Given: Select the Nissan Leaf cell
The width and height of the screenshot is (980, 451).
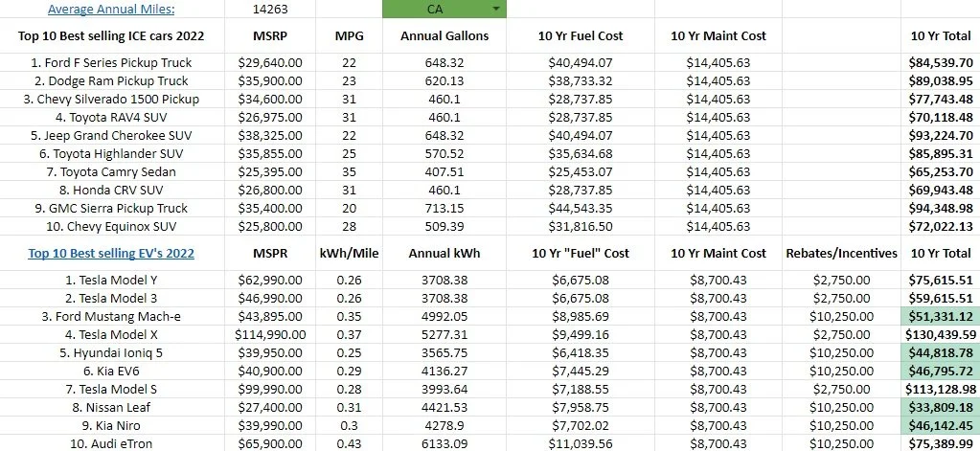Looking at the screenshot, I should 111,407.
